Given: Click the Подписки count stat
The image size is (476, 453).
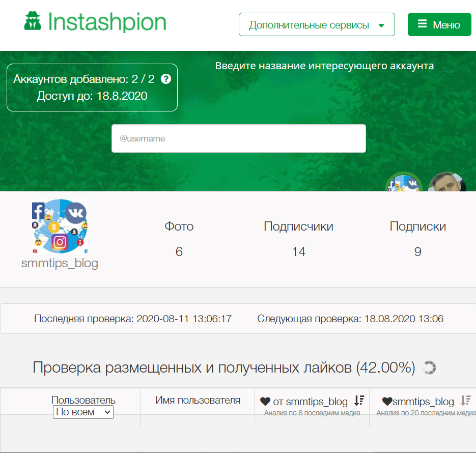Looking at the screenshot, I should coord(417,251).
